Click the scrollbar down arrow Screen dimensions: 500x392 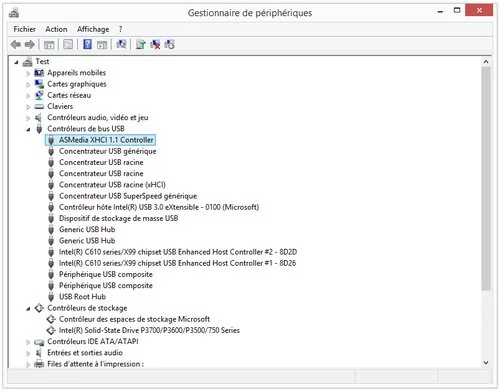[486, 362]
